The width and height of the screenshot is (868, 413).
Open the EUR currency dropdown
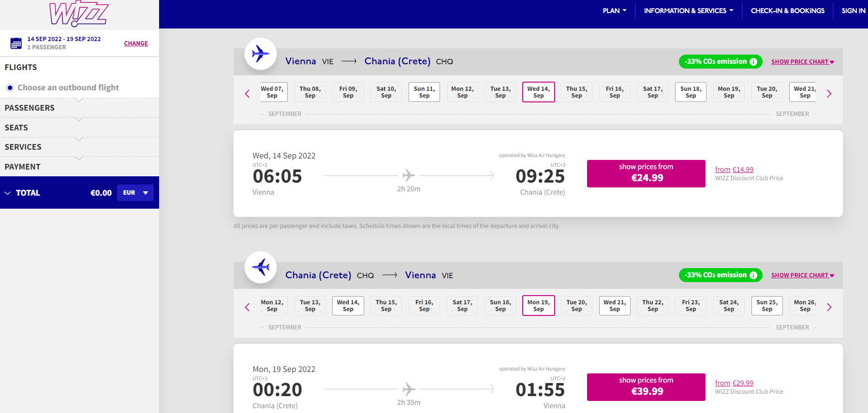tap(135, 193)
